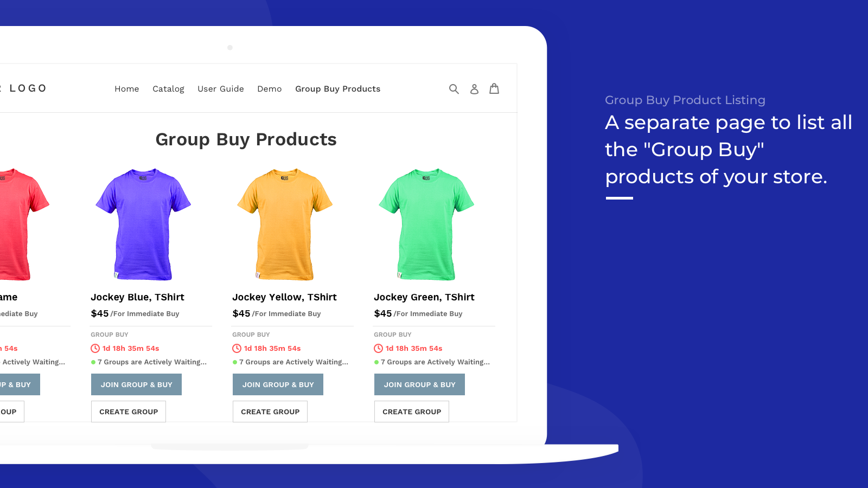Open the Catalog menu item
This screenshot has width=868, height=488.
(x=168, y=89)
